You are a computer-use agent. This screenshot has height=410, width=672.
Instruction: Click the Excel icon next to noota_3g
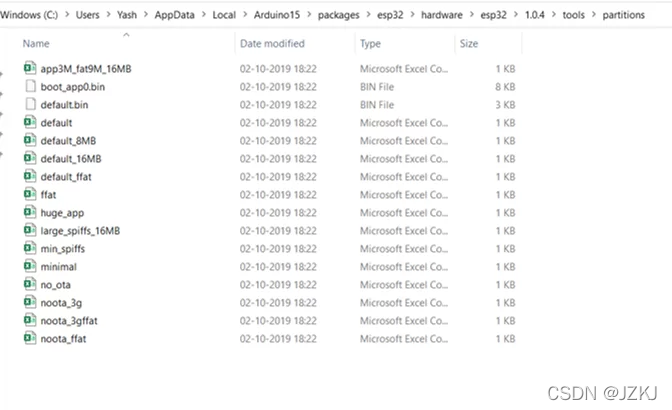(30, 302)
